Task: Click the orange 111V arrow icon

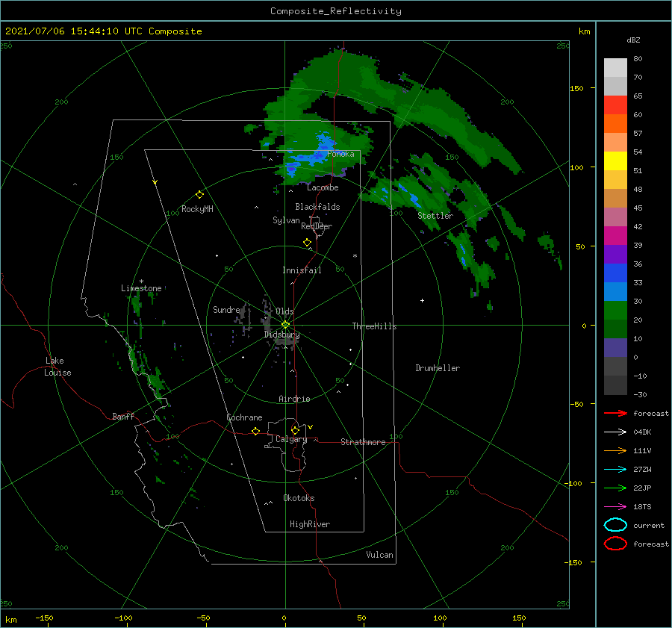Action: pyautogui.click(x=615, y=450)
